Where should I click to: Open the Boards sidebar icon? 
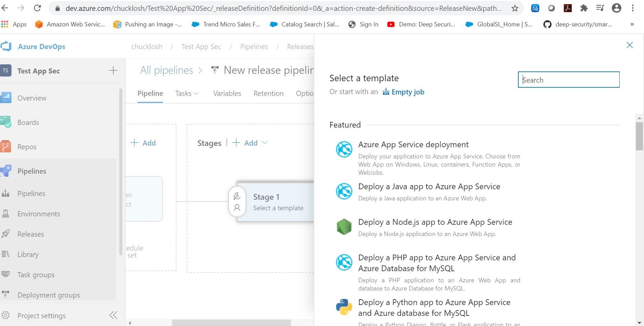[x=6, y=122]
